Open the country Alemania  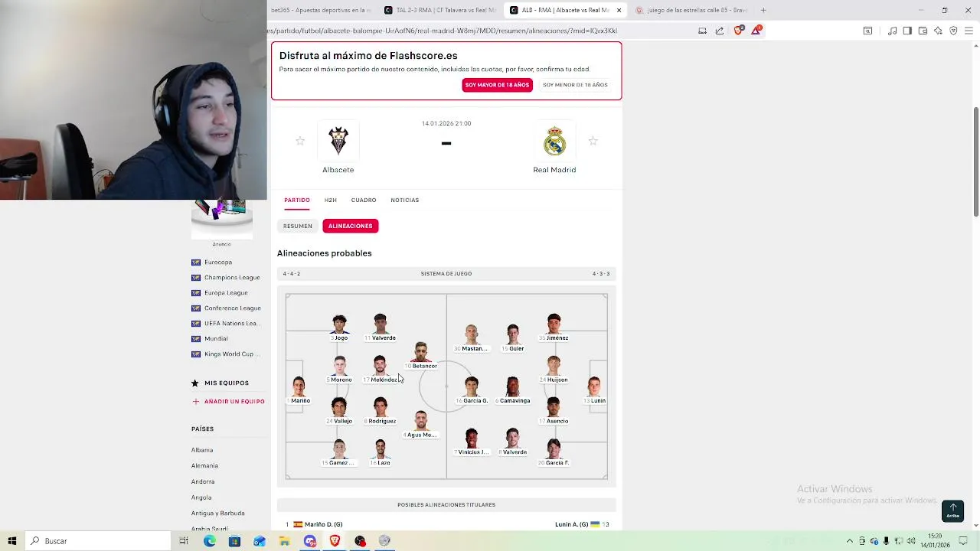point(204,465)
